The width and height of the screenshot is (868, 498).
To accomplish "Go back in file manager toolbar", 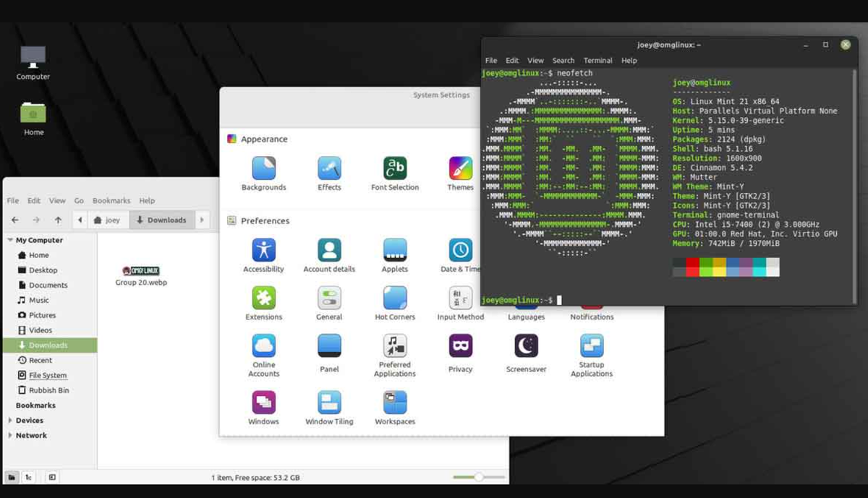I will pyautogui.click(x=15, y=220).
